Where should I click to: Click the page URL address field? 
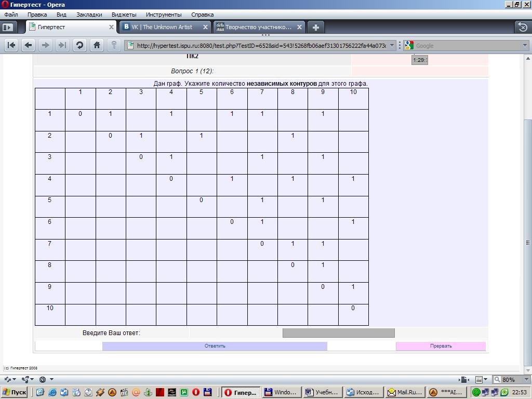click(x=261, y=46)
